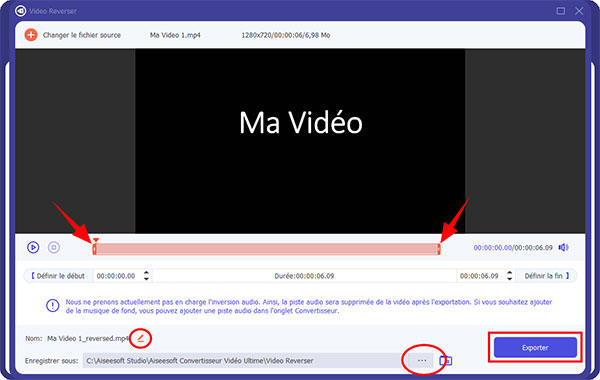Decrease start time with down stepper arrow
The height and width of the screenshot is (380, 600).
147,279
